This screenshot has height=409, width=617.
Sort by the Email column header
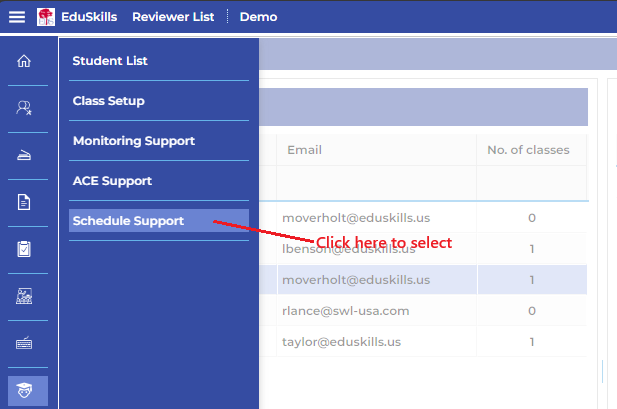click(376, 150)
